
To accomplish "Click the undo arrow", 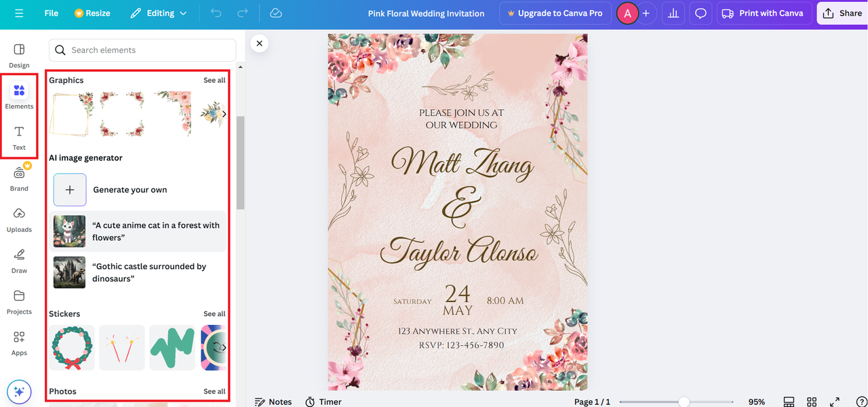I will click(216, 13).
